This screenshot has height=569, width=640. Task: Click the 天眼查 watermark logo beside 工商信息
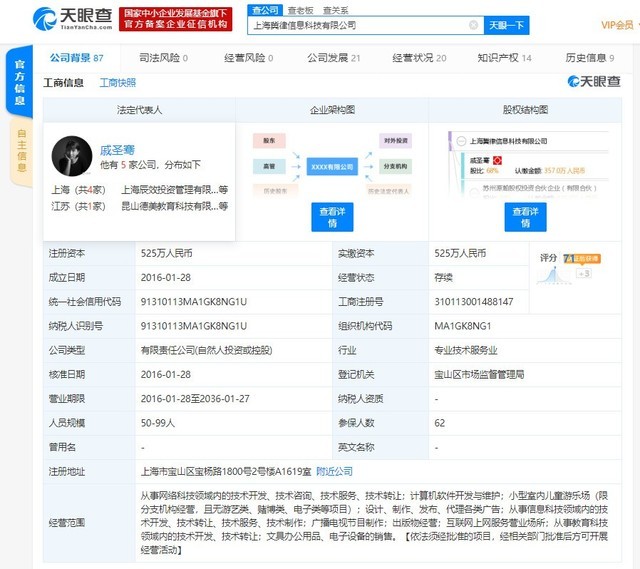(x=594, y=82)
